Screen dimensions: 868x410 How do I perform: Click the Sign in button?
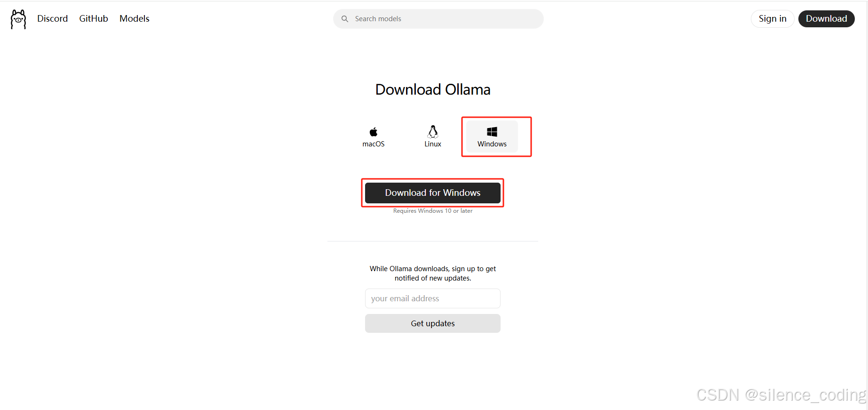(772, 19)
